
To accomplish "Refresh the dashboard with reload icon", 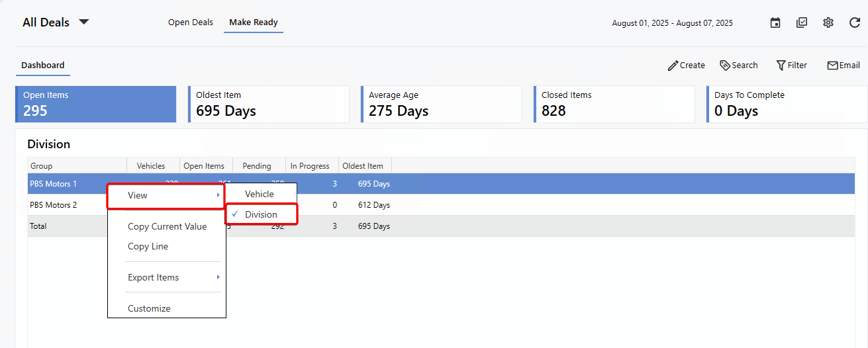I will pyautogui.click(x=855, y=22).
